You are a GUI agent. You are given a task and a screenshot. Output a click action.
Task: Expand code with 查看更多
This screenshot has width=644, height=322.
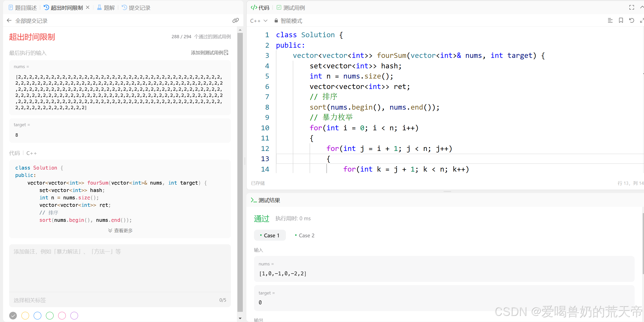point(120,230)
